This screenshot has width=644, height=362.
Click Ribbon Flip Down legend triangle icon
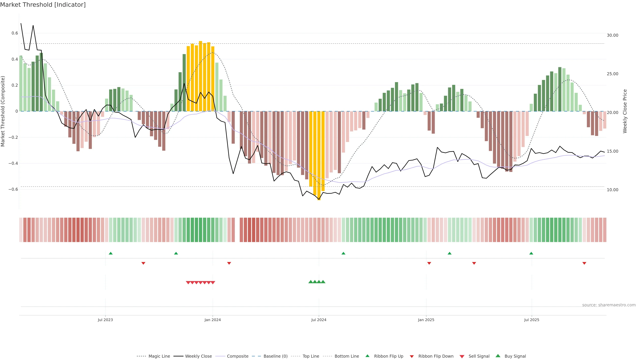[x=412, y=356]
